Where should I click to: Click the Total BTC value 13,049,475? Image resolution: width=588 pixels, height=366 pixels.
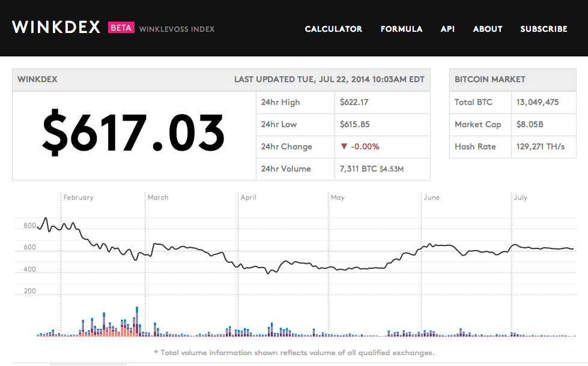[x=538, y=102]
